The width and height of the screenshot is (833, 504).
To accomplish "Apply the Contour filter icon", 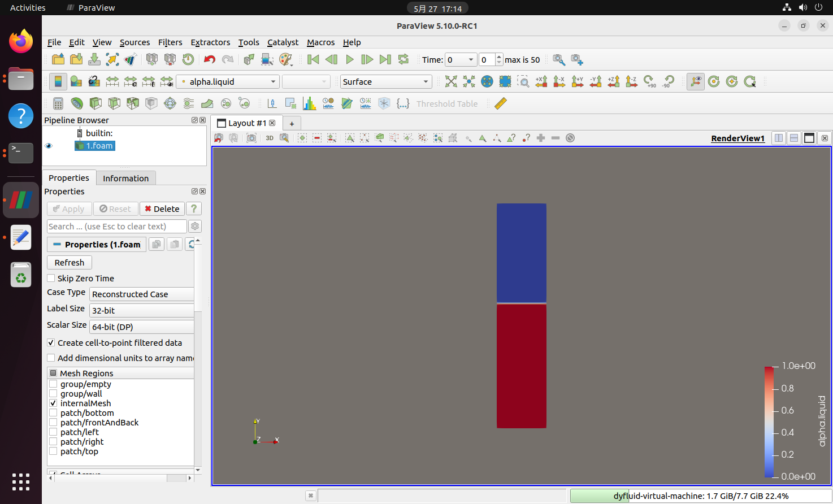I will [77, 103].
